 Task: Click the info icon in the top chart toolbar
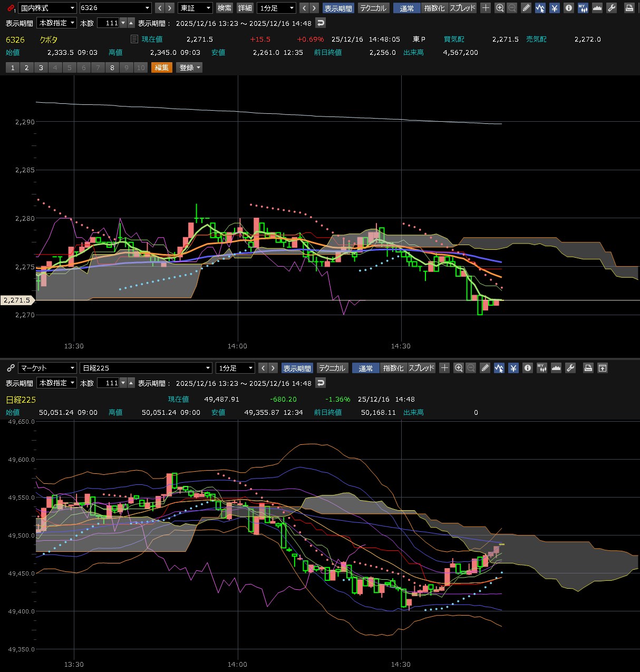(568, 8)
